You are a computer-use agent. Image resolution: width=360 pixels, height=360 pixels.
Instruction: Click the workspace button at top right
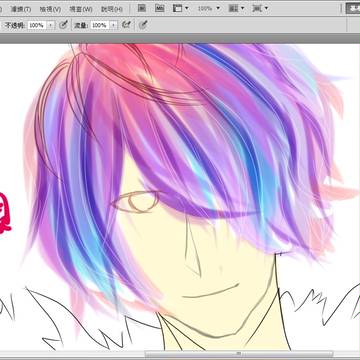click(353, 8)
